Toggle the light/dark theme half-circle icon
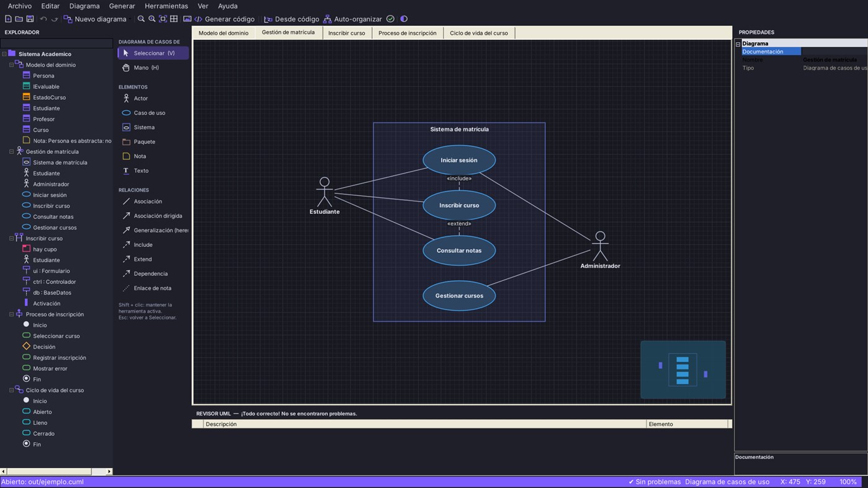Image resolution: width=868 pixels, height=488 pixels. pos(404,19)
